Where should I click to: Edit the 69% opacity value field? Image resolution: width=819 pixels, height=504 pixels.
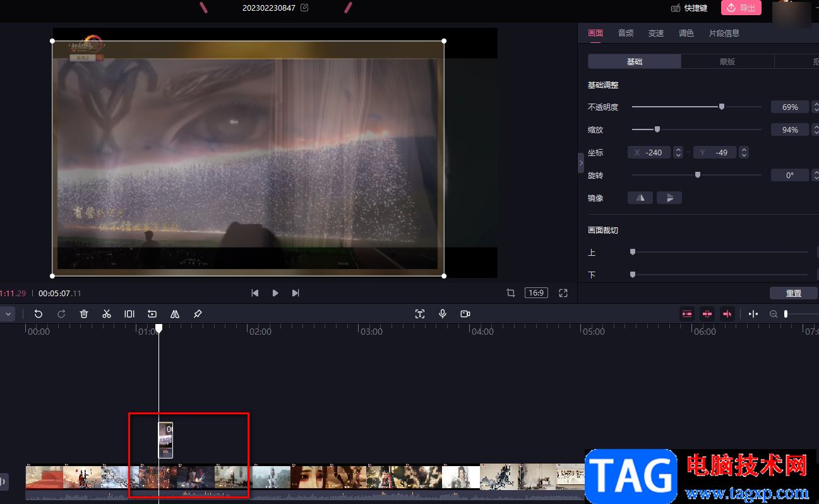click(790, 107)
